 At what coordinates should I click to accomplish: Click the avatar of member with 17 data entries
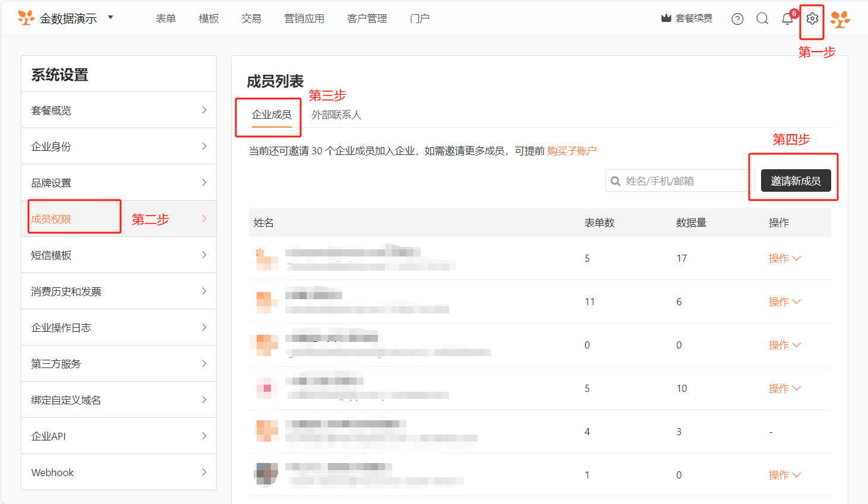click(x=267, y=259)
